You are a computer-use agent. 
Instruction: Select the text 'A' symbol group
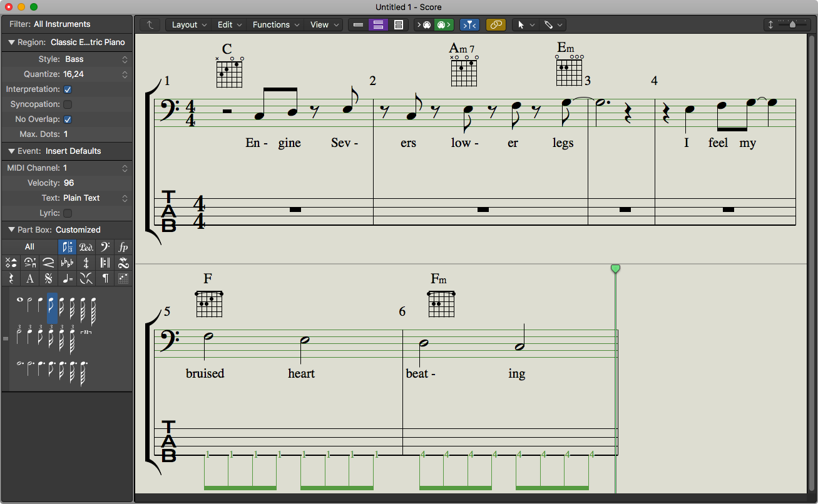pyautogui.click(x=29, y=278)
